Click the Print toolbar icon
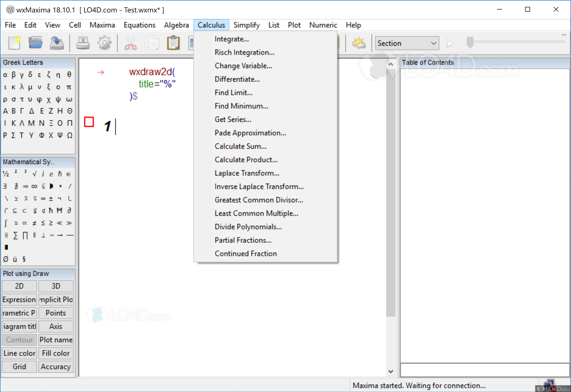Image resolution: width=571 pixels, height=392 pixels. click(x=83, y=43)
